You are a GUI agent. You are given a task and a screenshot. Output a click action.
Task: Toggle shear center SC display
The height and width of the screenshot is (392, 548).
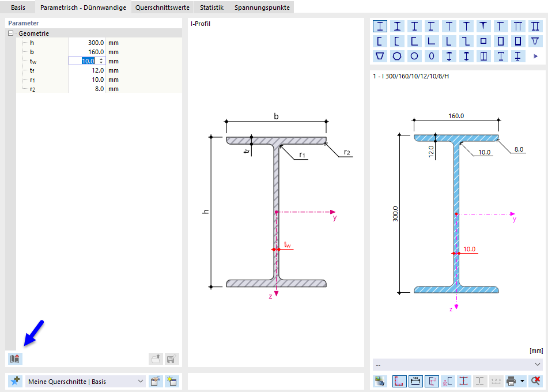[448, 381]
